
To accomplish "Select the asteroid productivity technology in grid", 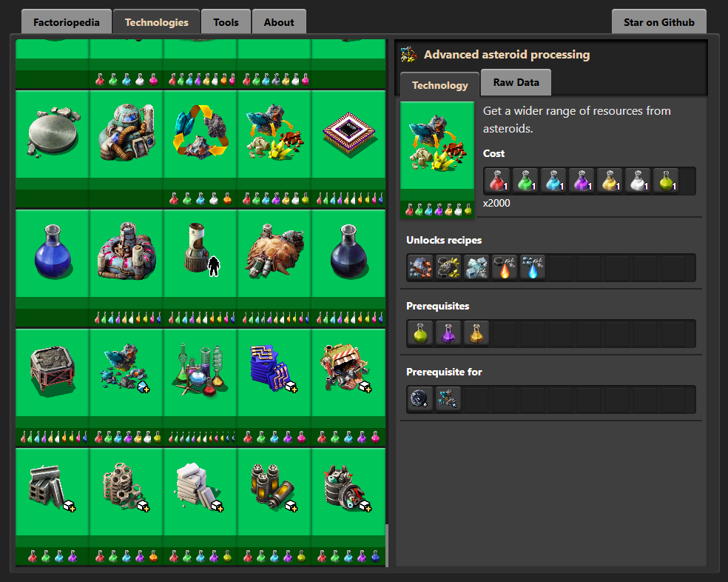I will pyautogui.click(x=126, y=387).
